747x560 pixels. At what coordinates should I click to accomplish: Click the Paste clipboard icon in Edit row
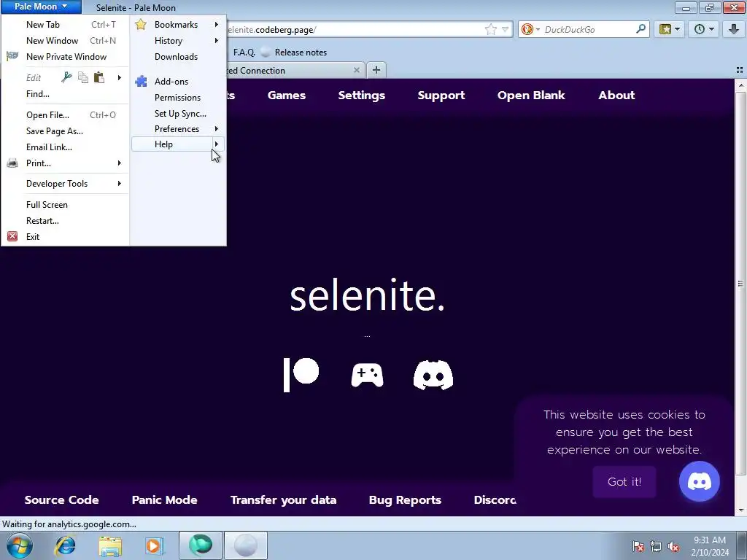click(x=99, y=77)
